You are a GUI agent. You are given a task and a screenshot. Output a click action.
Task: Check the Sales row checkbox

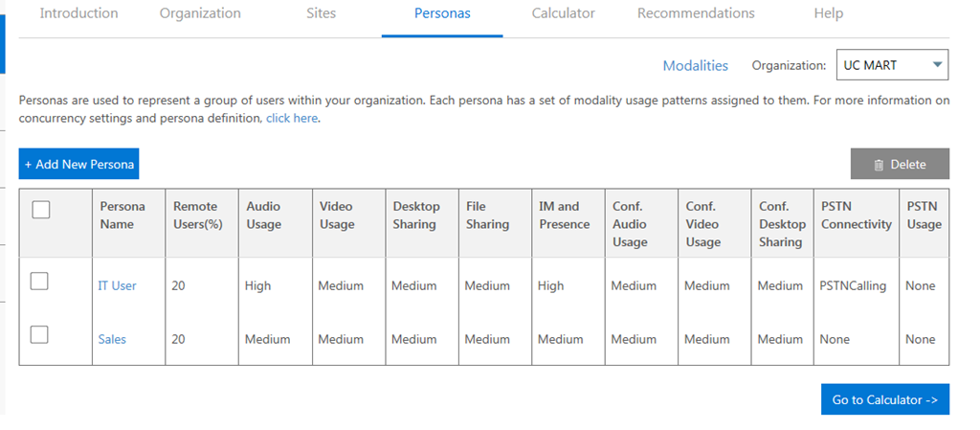pyautogui.click(x=39, y=334)
